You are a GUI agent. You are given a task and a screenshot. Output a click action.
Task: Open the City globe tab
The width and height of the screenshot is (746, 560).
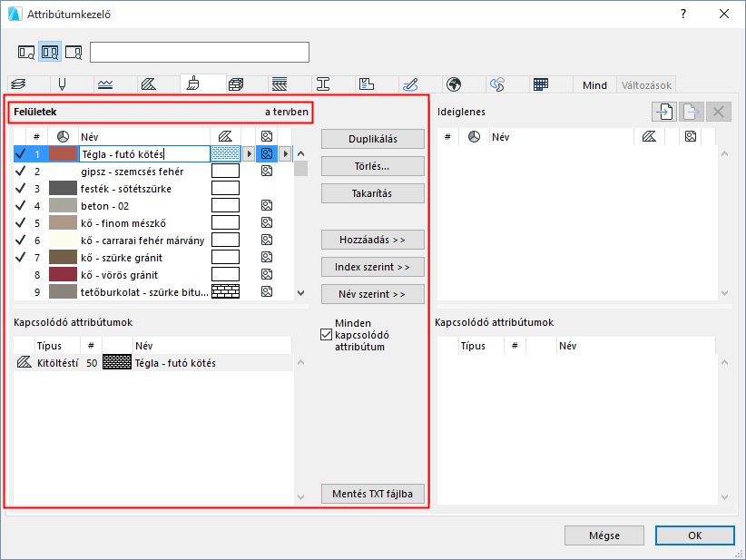coord(454,84)
